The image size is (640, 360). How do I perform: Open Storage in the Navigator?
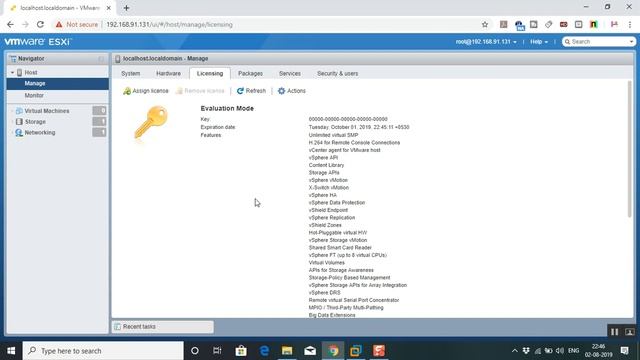pyautogui.click(x=35, y=122)
